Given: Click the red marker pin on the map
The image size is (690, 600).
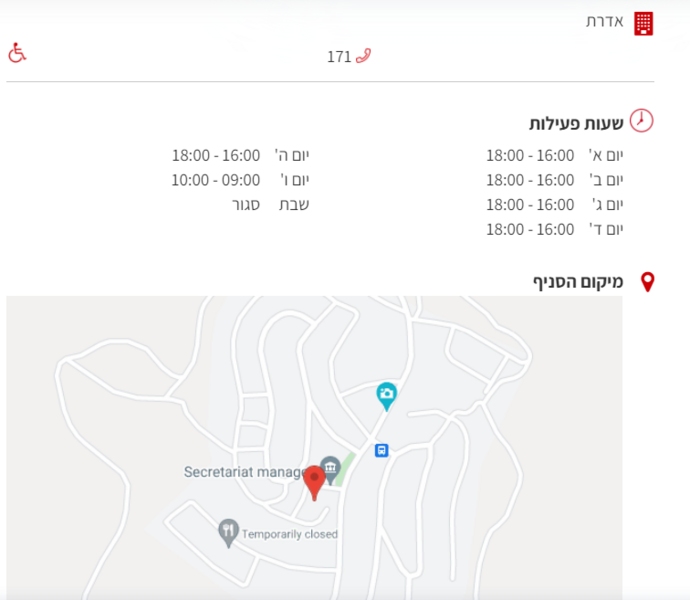Looking at the screenshot, I should [314, 483].
